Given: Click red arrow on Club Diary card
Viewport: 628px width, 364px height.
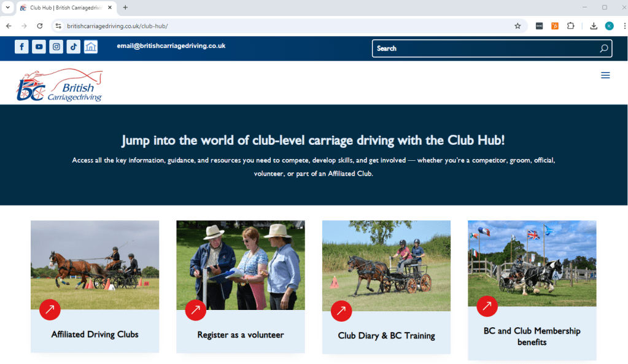Looking at the screenshot, I should point(341,311).
